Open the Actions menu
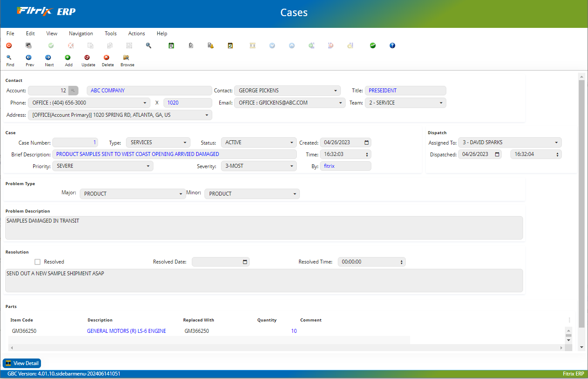This screenshot has width=588, height=379. [136, 33]
